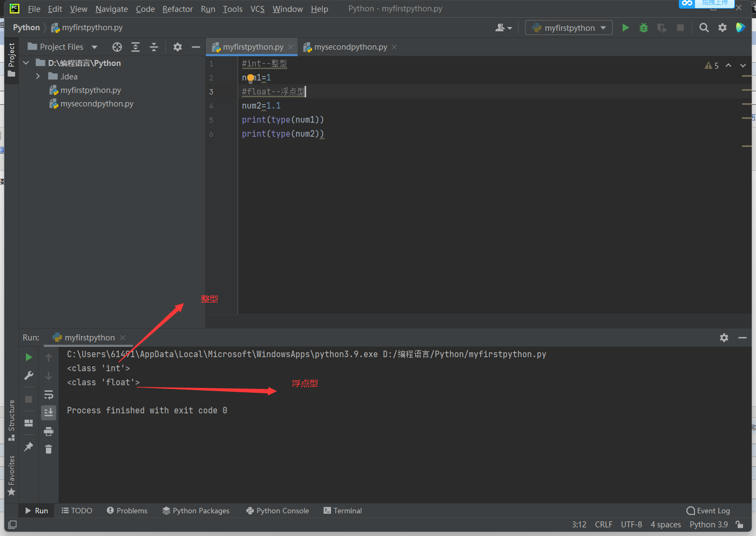Image resolution: width=756 pixels, height=536 pixels.
Task: Start debugging with the bug icon
Action: (644, 28)
